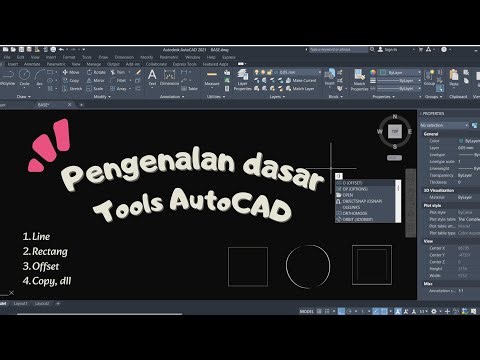Image resolution: width=480 pixels, height=360 pixels.
Task: Click the Undo arrow in quick access toolbar
Action: pyautogui.click(x=61, y=49)
